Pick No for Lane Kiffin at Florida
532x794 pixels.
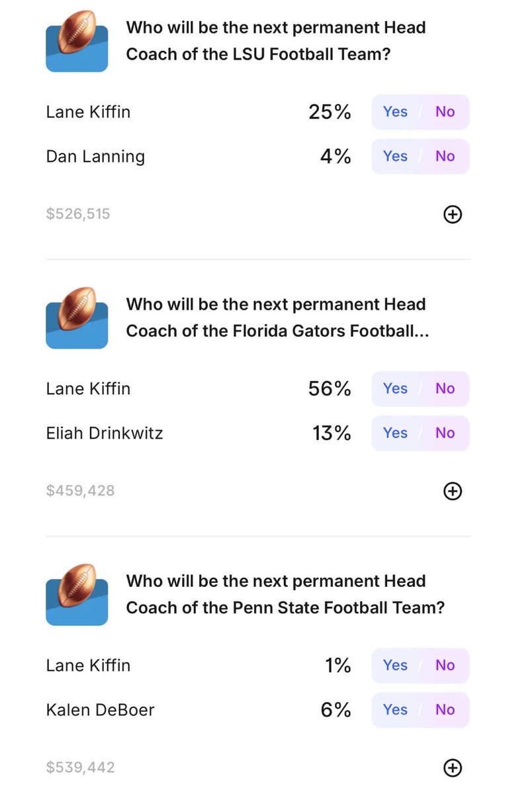point(445,388)
